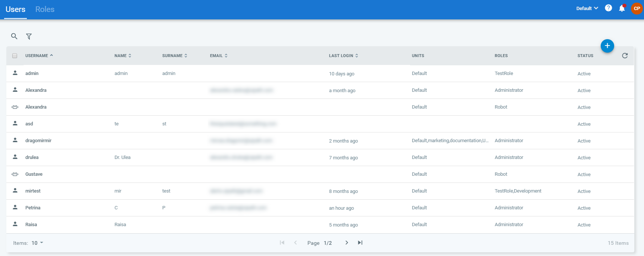Click the user icon for drulea row
644x256 pixels.
15,157
